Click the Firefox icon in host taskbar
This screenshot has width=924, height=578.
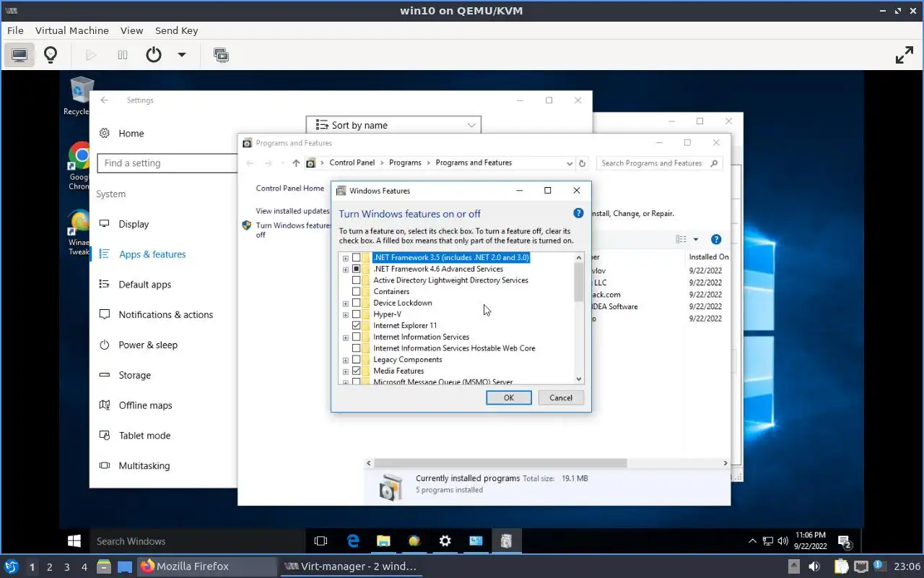tap(147, 566)
